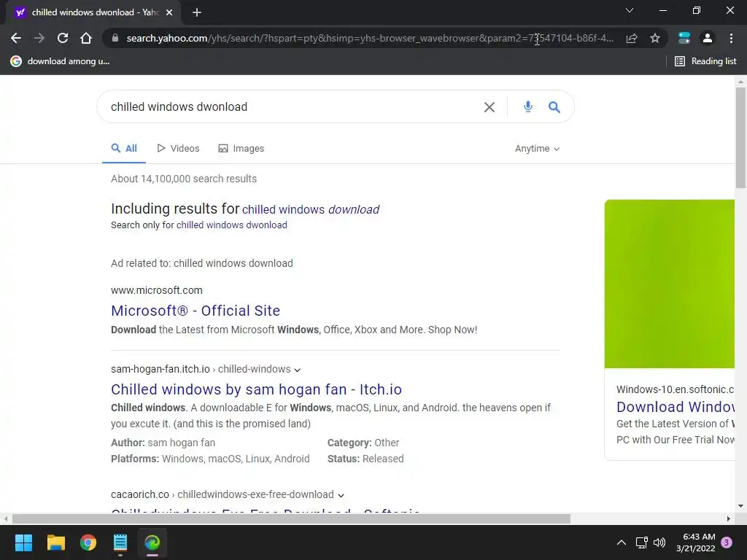Open Wave browser taskbar icon
Screen dimensions: 747x560
point(152,542)
